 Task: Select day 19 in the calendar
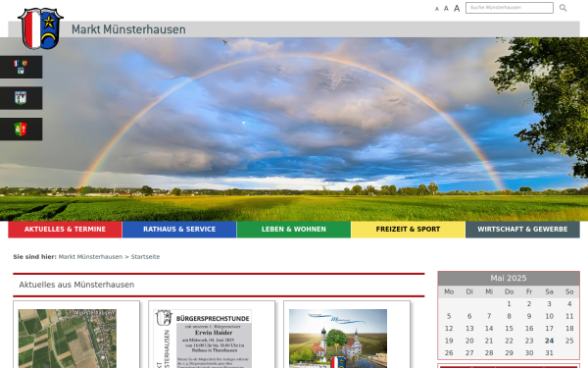449,341
